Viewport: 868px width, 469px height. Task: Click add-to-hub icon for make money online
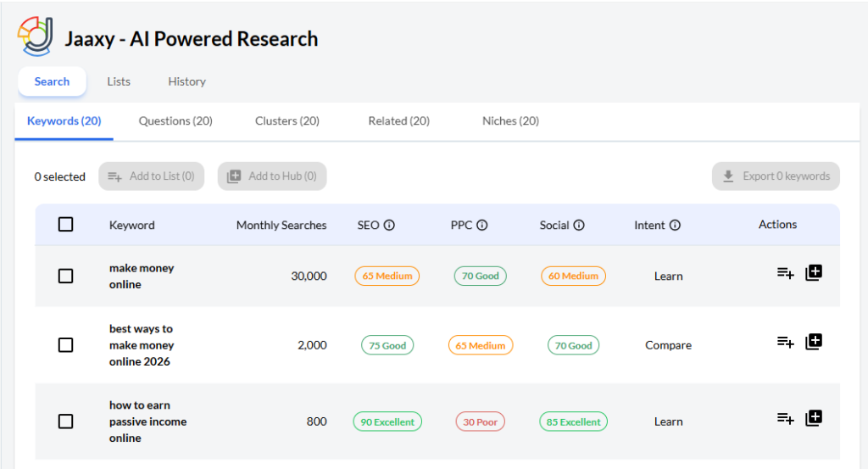tap(814, 272)
